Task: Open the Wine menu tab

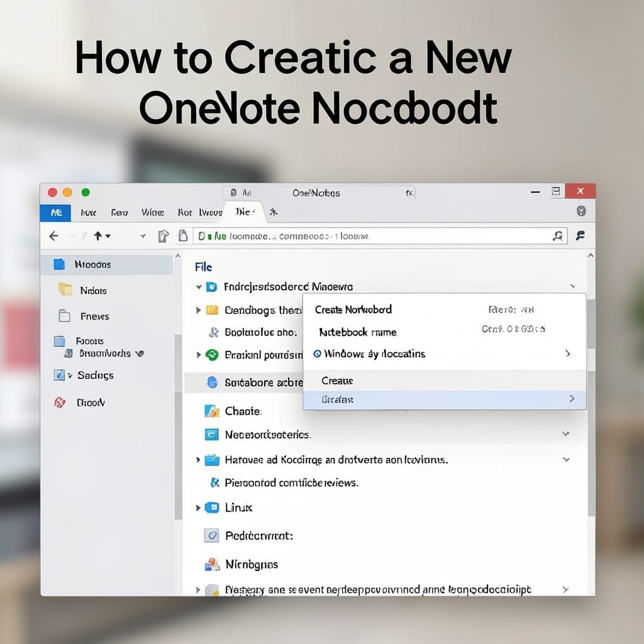Action: 152,213
